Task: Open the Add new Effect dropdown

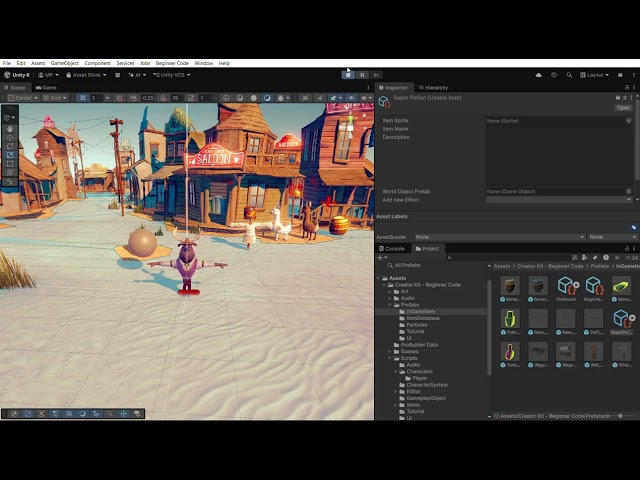Action: 559,200
